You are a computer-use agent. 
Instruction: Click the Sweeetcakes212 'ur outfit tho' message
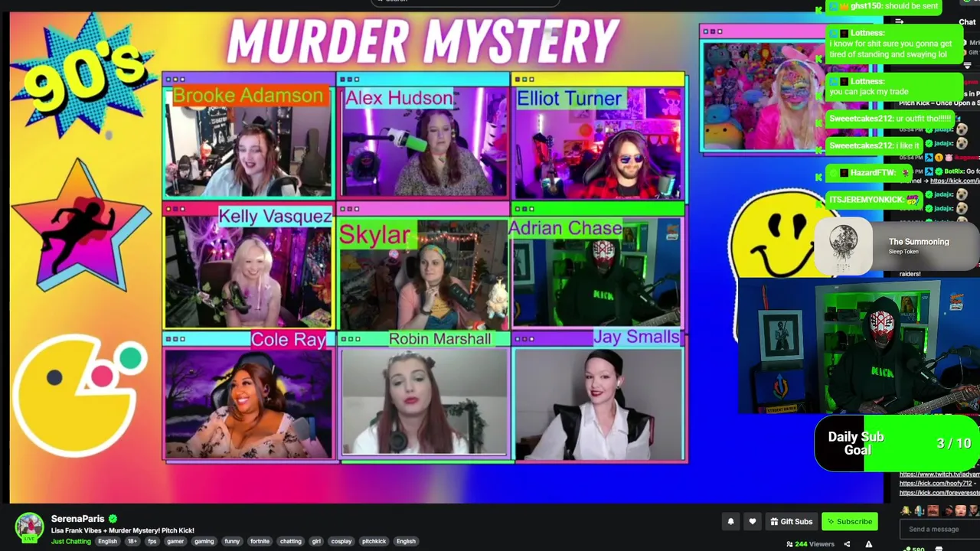[890, 119]
